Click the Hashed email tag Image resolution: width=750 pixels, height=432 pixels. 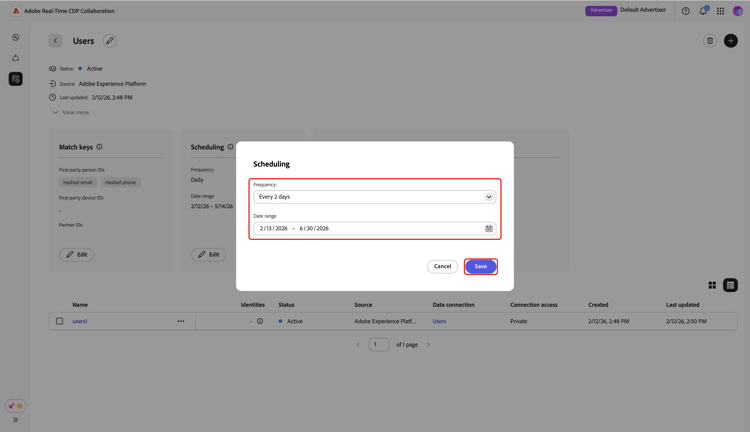77,182
